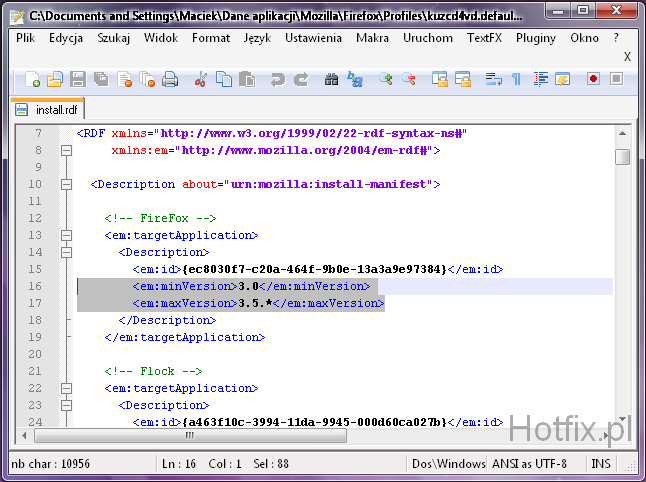Open the Pluginy menu
646x482 pixels.
(x=536, y=38)
